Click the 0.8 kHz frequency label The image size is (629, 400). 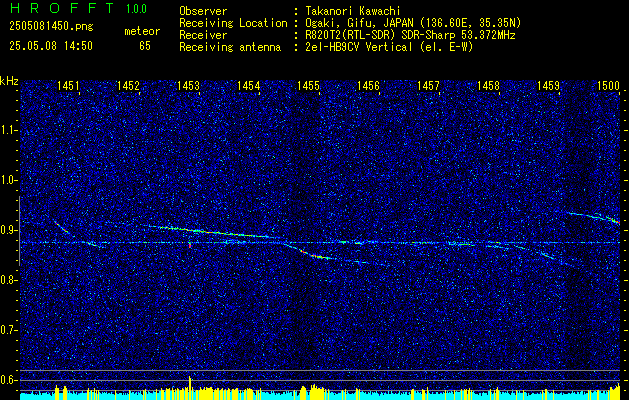(x=9, y=280)
